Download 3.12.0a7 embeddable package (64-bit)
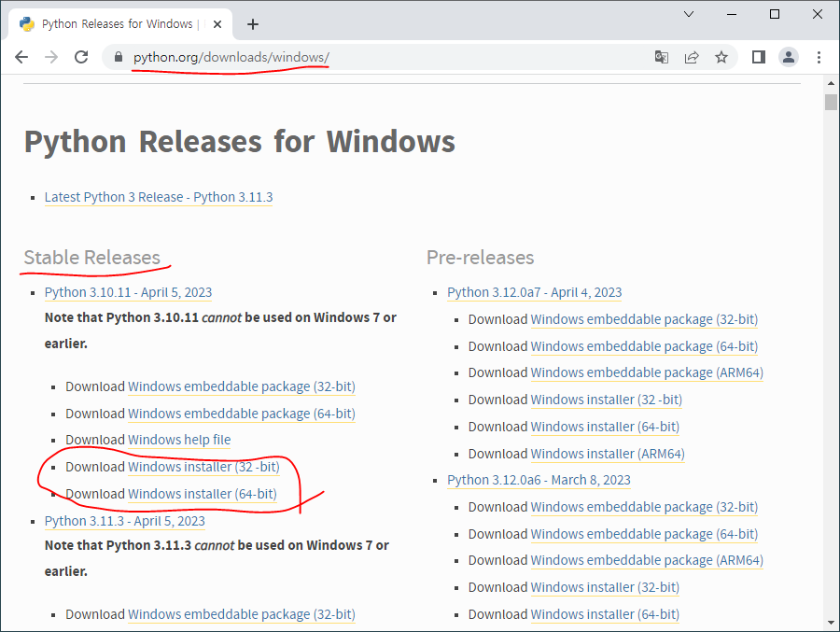Screen dimensions: 840x632 (x=644, y=346)
